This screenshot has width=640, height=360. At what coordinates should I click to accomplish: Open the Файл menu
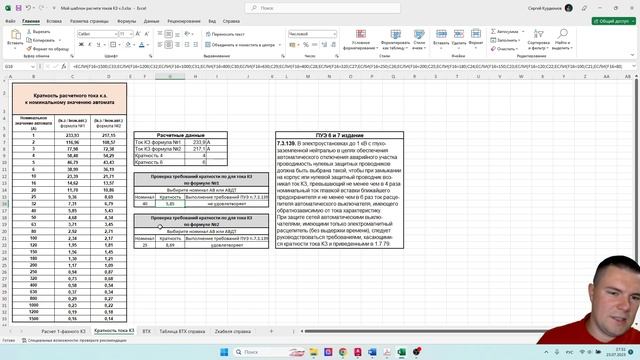click(x=10, y=21)
